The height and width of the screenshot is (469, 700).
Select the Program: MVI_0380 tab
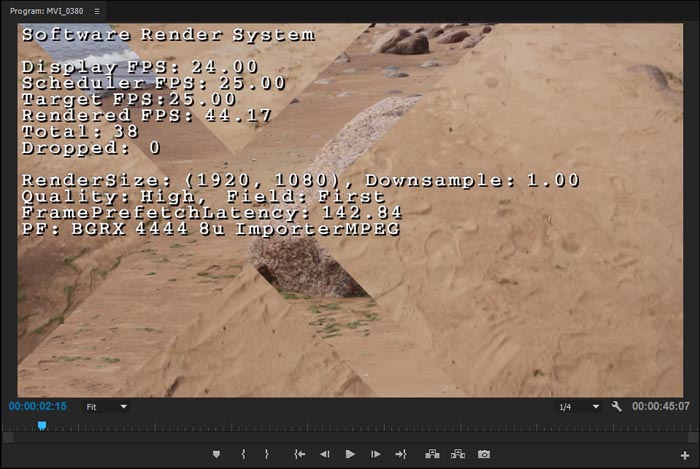(46, 11)
